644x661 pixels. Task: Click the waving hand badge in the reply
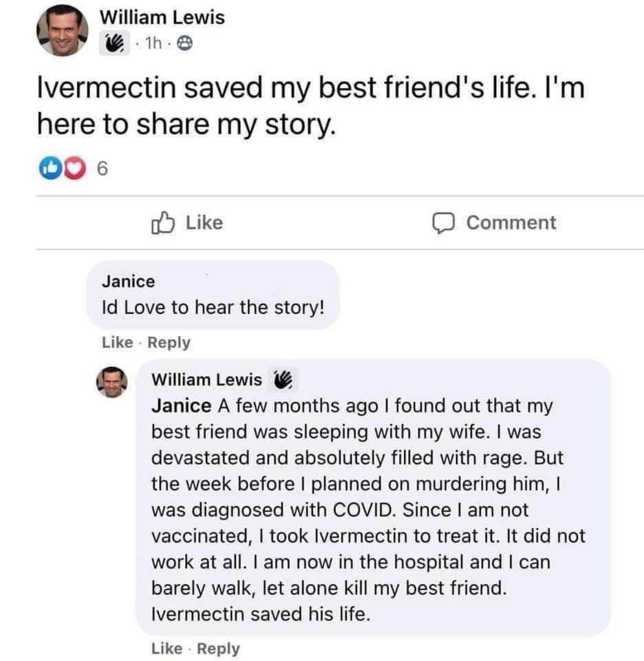[x=282, y=379]
